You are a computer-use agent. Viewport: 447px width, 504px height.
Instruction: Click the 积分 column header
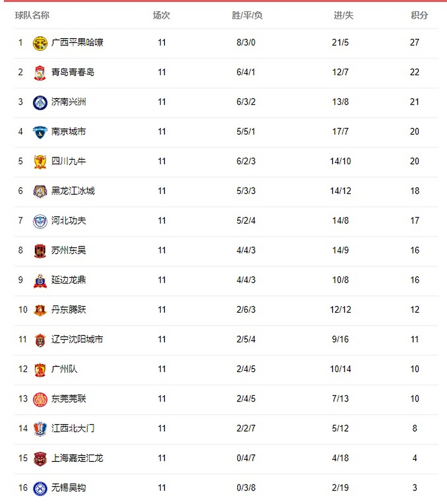coord(419,15)
